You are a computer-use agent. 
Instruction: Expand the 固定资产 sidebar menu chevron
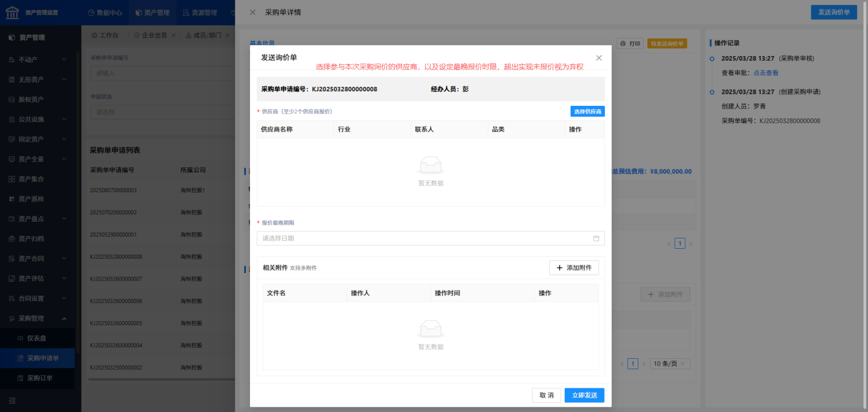pyautogui.click(x=64, y=139)
